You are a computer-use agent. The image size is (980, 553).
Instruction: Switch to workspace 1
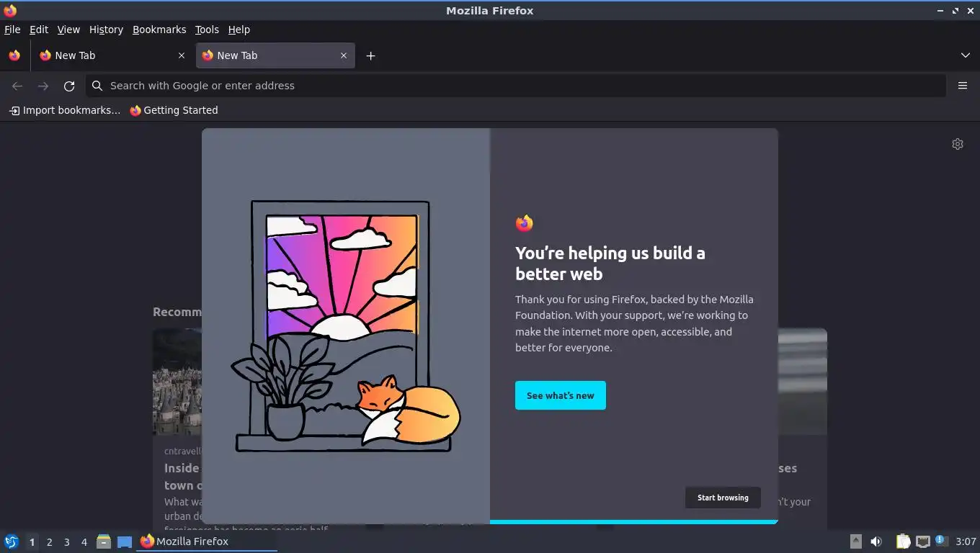(32, 541)
